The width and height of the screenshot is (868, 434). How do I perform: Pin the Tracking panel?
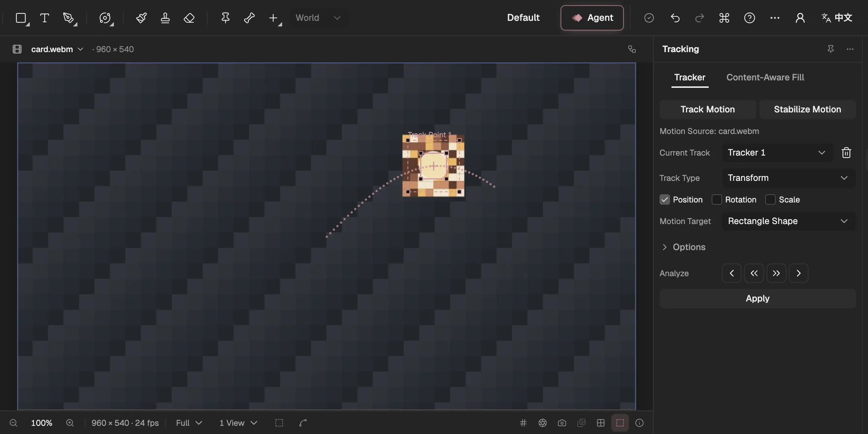click(831, 49)
